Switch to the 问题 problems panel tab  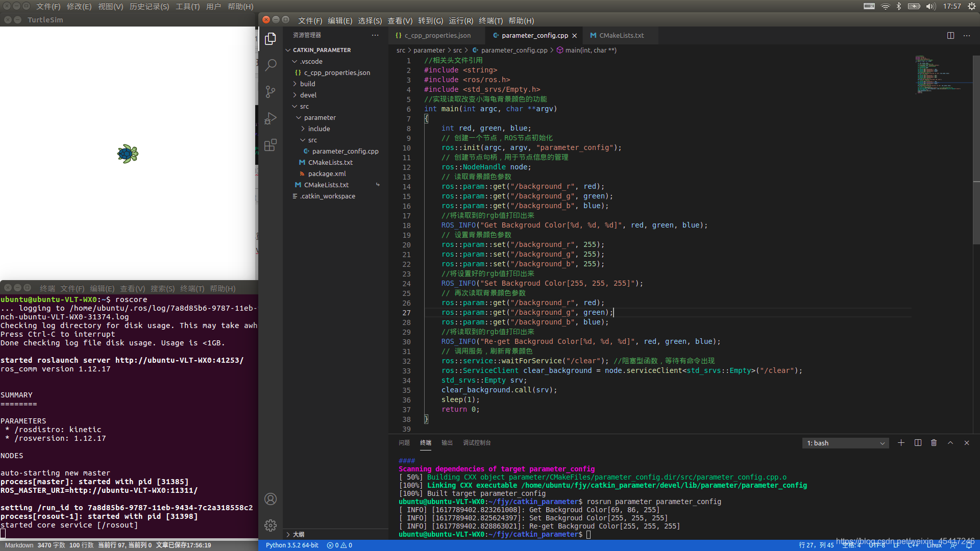tap(404, 443)
